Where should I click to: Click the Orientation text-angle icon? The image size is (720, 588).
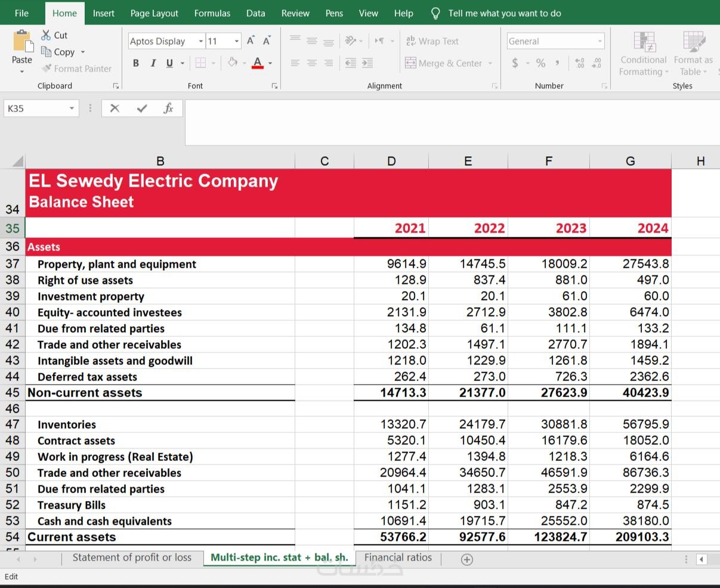[x=351, y=41]
